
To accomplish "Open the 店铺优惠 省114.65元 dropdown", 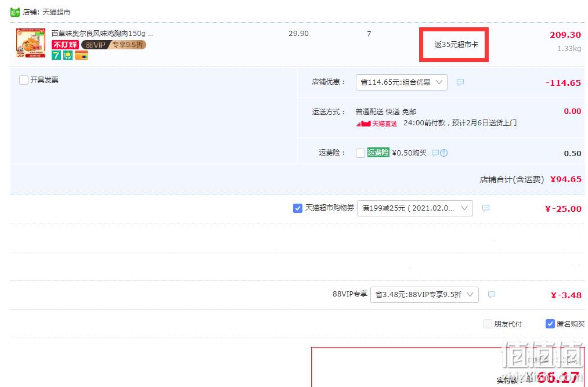I will 401,82.
